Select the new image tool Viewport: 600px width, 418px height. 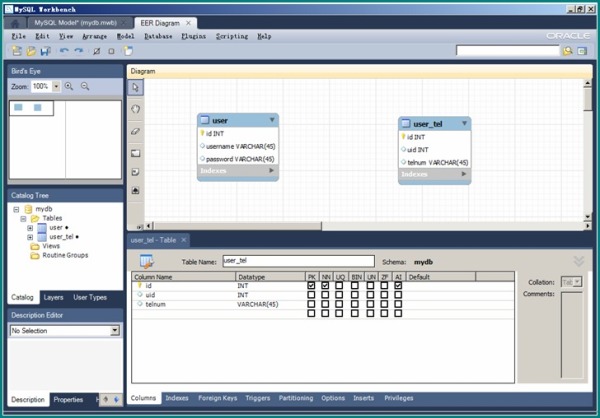point(135,190)
